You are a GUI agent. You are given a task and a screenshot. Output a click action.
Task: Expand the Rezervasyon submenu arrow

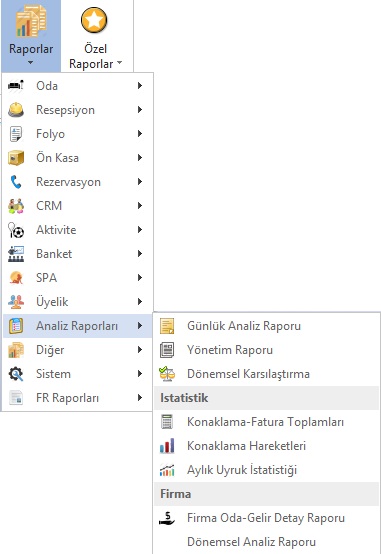click(x=140, y=182)
